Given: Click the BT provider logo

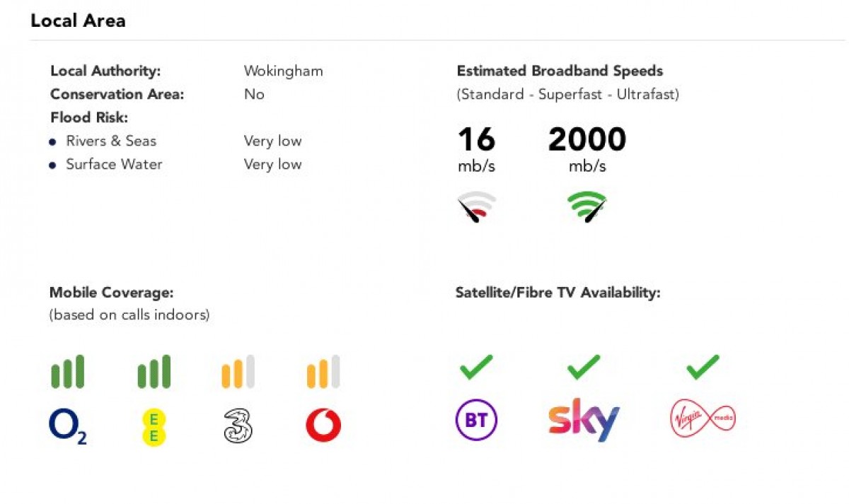Looking at the screenshot, I should [475, 421].
